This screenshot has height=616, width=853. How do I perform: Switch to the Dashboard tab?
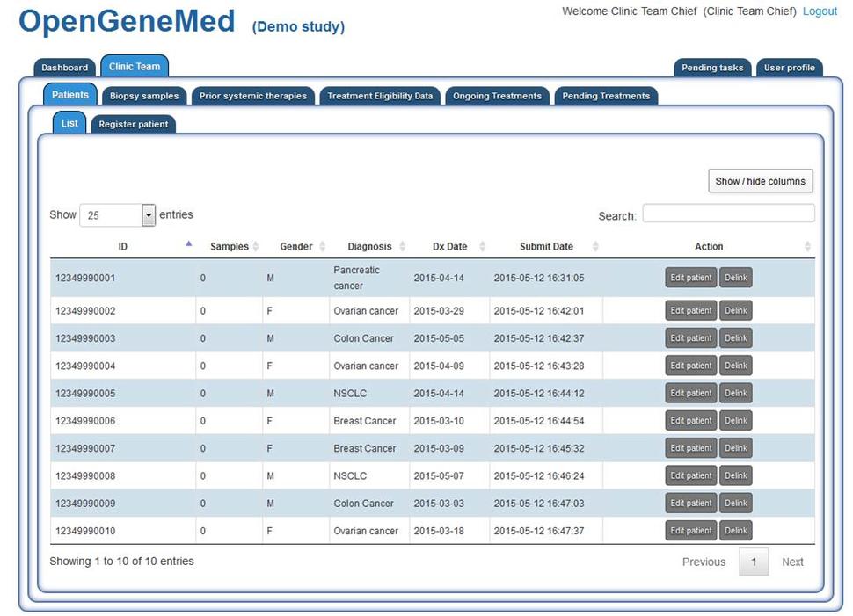tap(64, 68)
